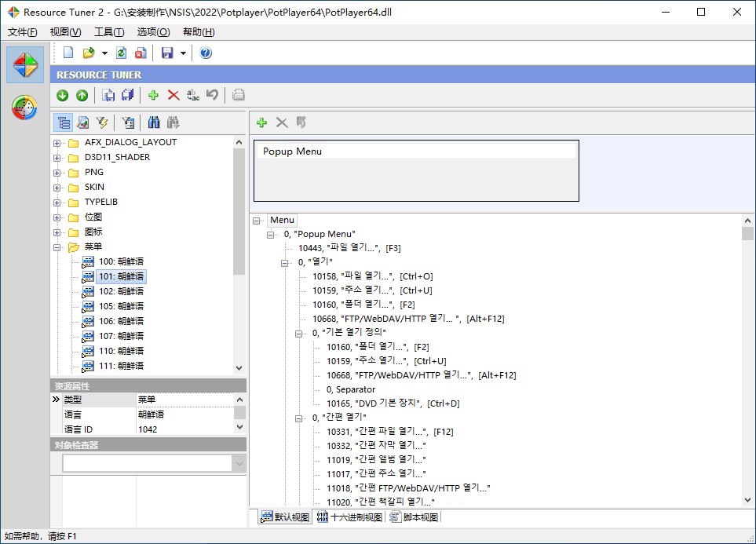
Task: Switch to the 十六进制视图 tab
Action: click(349, 517)
